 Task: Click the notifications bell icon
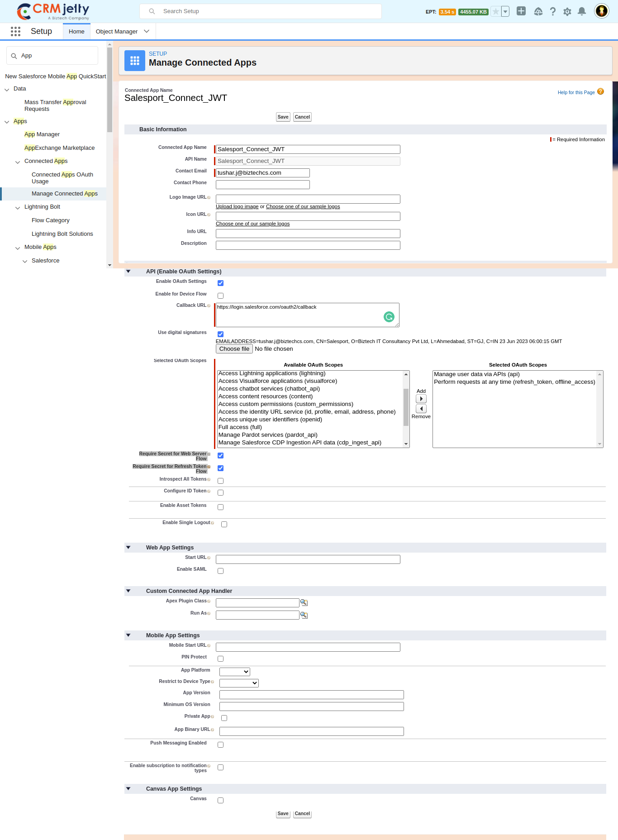click(582, 11)
